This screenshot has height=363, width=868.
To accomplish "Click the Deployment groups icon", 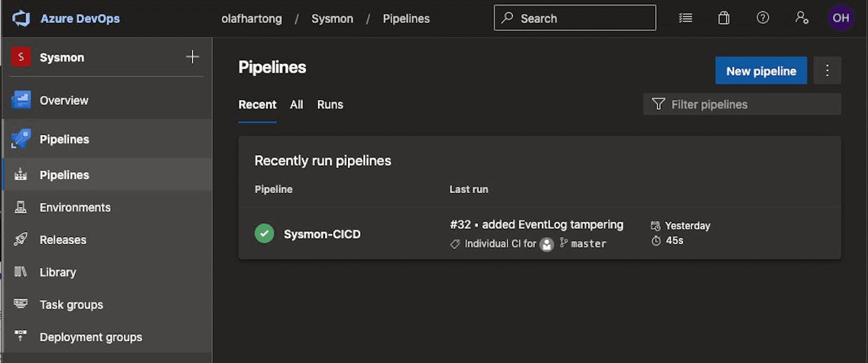I will tap(21, 336).
